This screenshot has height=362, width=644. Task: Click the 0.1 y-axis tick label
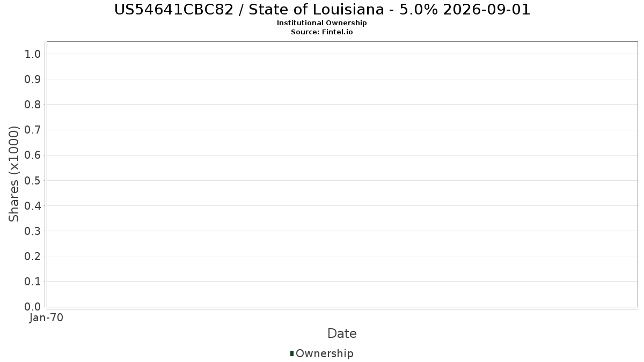tap(33, 282)
